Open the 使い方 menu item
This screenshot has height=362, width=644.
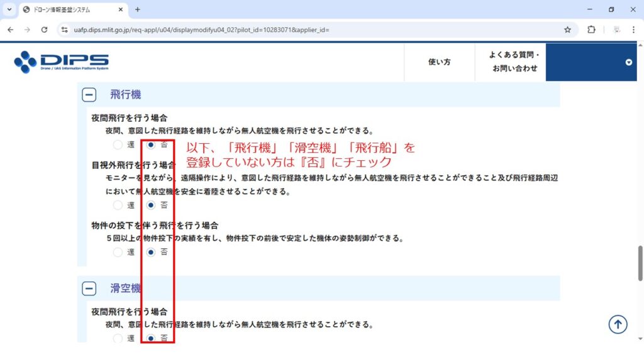click(x=439, y=62)
